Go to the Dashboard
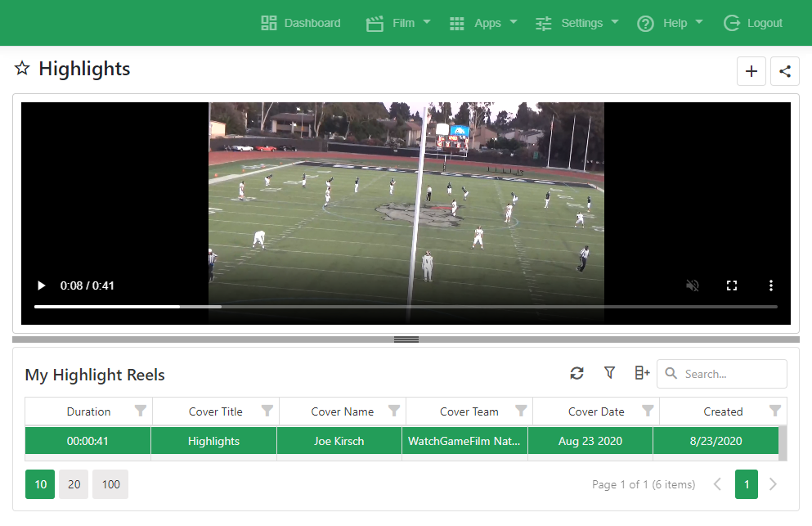The image size is (812, 526). [301, 23]
